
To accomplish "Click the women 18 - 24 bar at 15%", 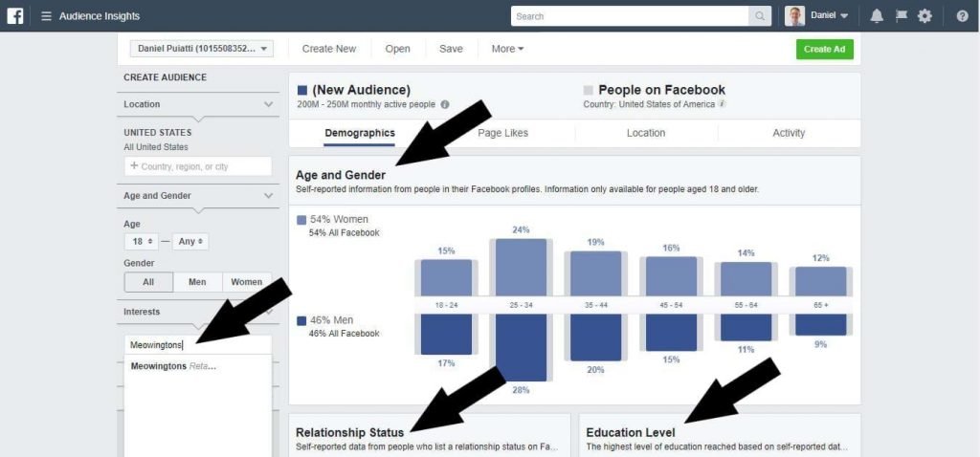I will (x=446, y=278).
